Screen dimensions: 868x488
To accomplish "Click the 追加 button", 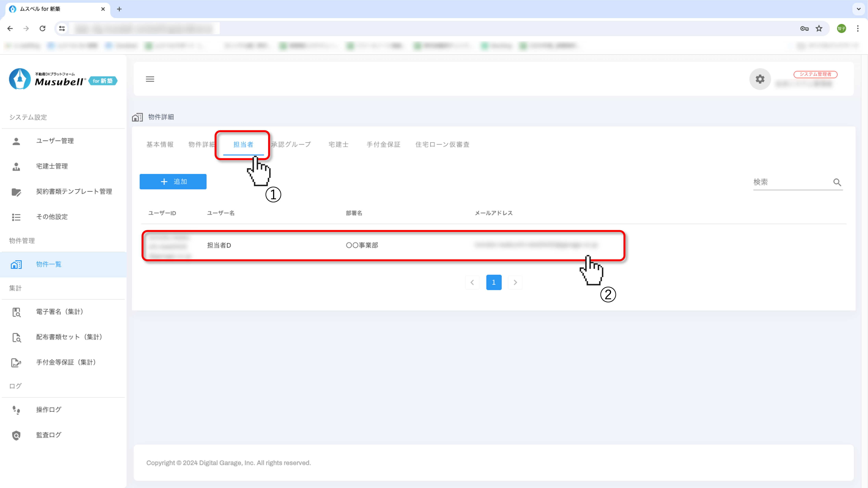I will click(173, 182).
